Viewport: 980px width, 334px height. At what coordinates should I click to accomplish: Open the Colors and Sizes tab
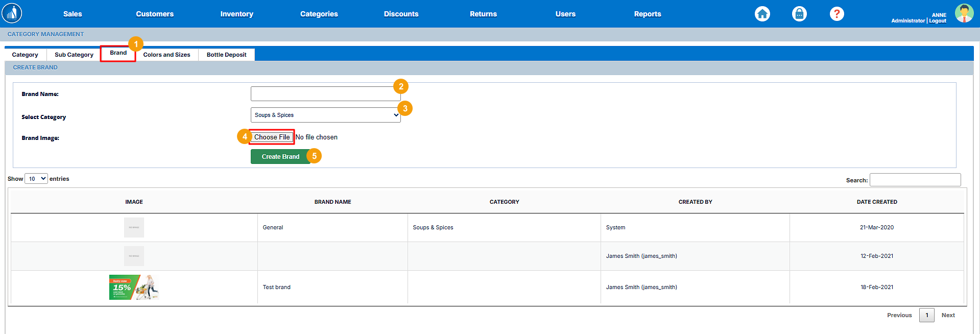click(x=166, y=55)
